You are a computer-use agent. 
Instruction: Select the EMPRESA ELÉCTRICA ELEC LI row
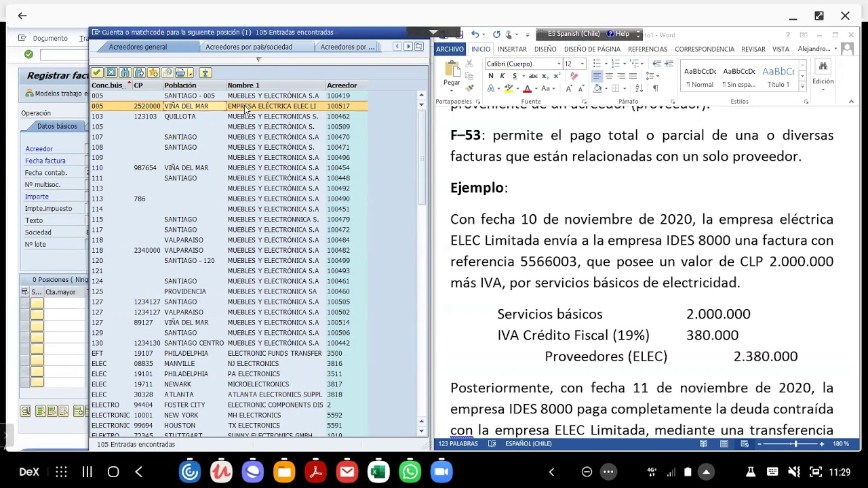click(229, 106)
